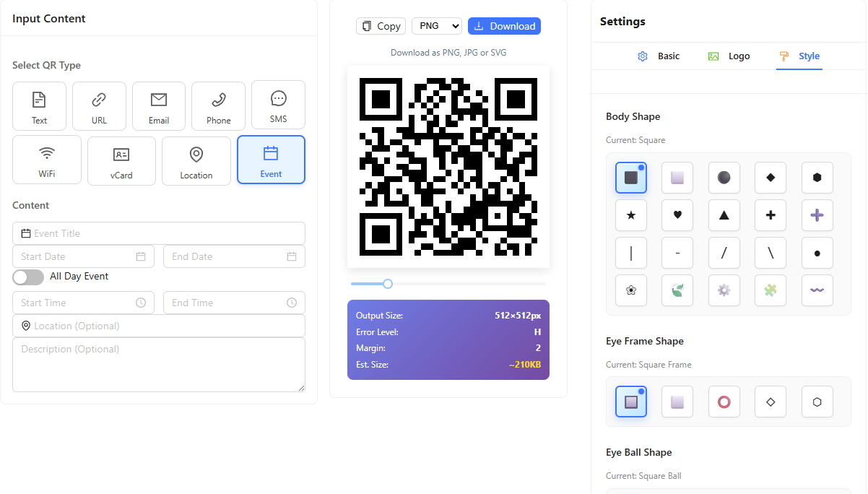Open the End Date calendar picker
The image size is (868, 494).
tap(292, 256)
